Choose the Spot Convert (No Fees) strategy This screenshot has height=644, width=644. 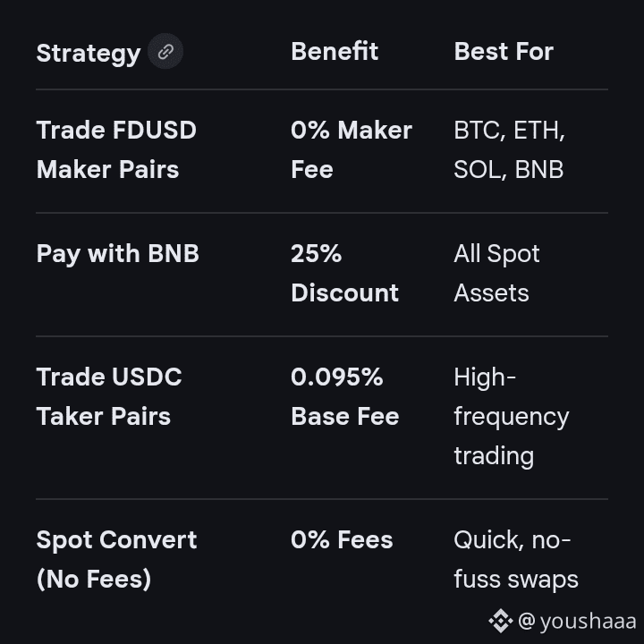click(116, 559)
